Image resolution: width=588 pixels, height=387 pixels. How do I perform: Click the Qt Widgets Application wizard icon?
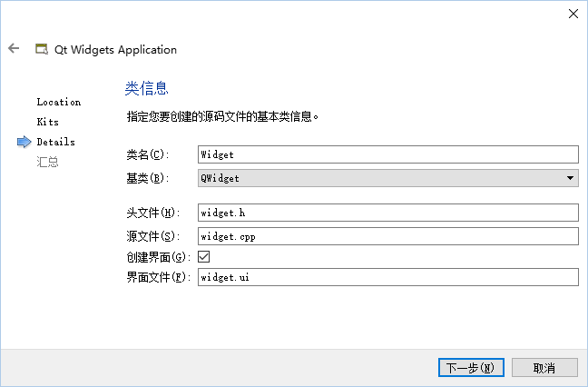[x=42, y=49]
